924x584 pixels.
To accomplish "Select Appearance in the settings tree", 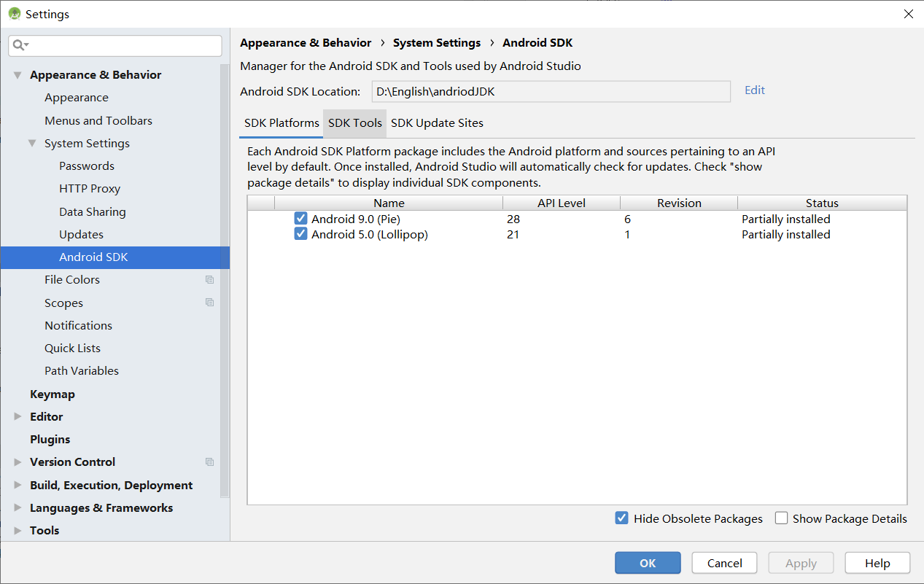I will tap(77, 98).
